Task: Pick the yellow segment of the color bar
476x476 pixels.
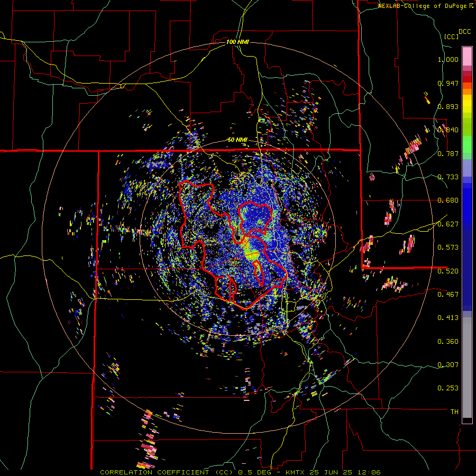Action: point(467,104)
